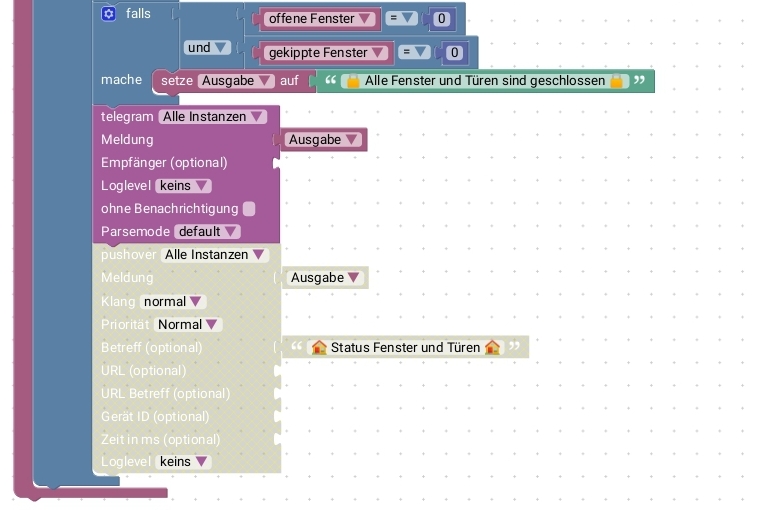
Task: Open the Priorität Normal dropdown
Action: tap(188, 325)
